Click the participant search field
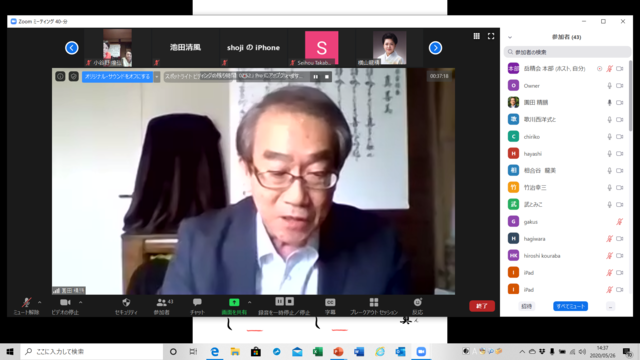The image size is (640, 360). pyautogui.click(x=567, y=52)
